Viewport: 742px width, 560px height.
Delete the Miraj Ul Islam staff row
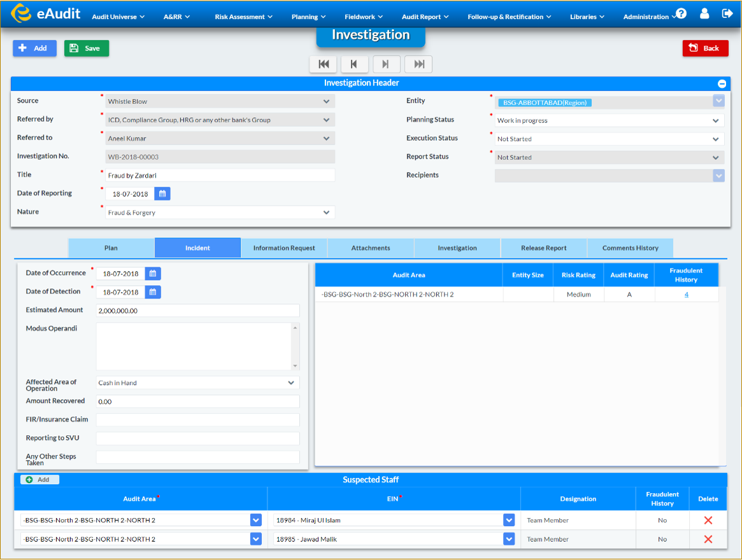(x=708, y=520)
